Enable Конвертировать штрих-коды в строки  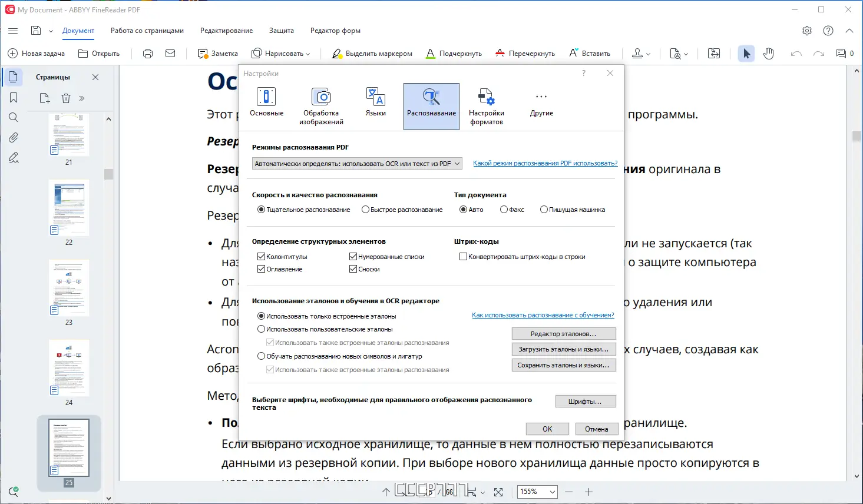click(463, 256)
